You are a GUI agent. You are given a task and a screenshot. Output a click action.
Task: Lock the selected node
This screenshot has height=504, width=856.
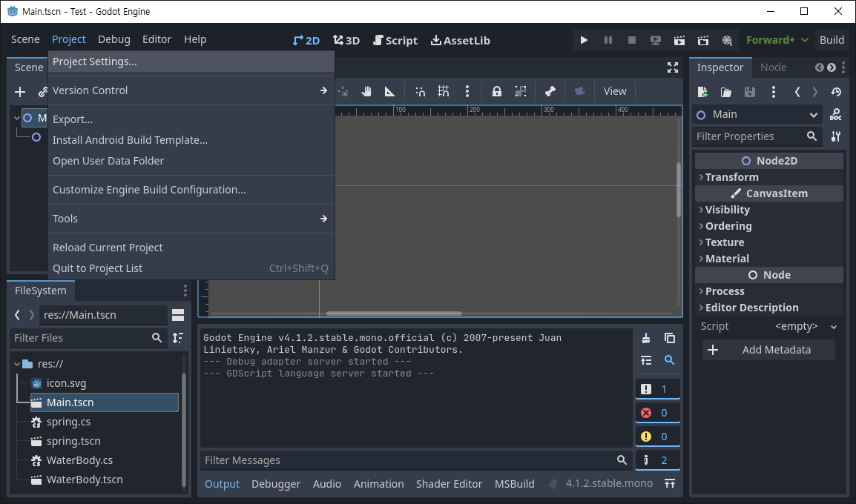click(496, 91)
